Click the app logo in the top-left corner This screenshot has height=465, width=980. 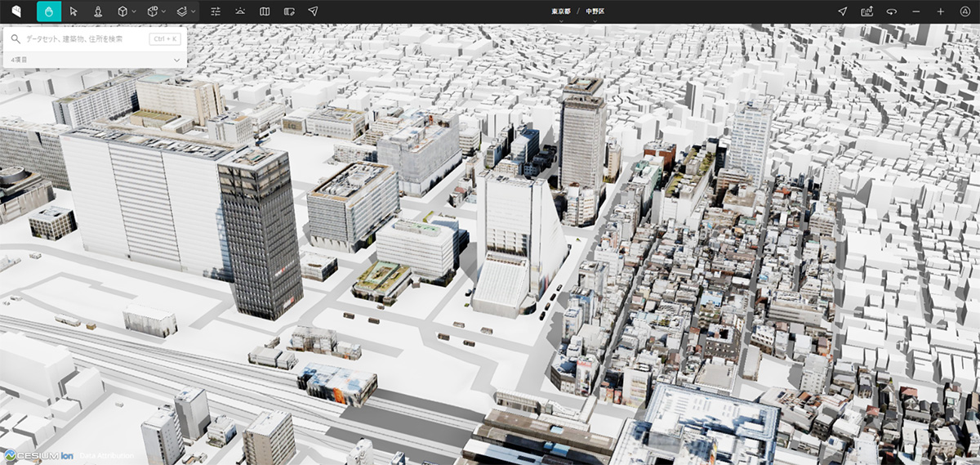16,11
